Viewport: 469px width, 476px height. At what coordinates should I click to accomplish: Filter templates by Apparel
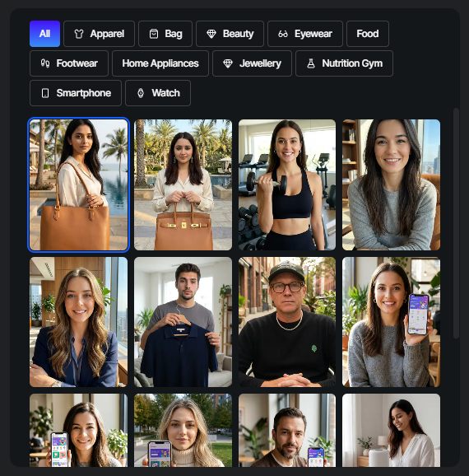pos(99,34)
